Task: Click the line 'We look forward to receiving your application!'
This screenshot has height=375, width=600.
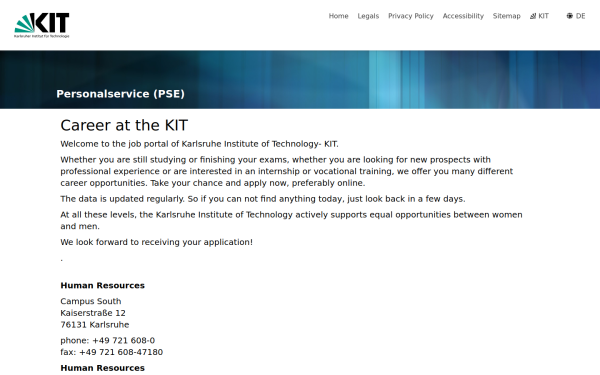Action: point(157,242)
